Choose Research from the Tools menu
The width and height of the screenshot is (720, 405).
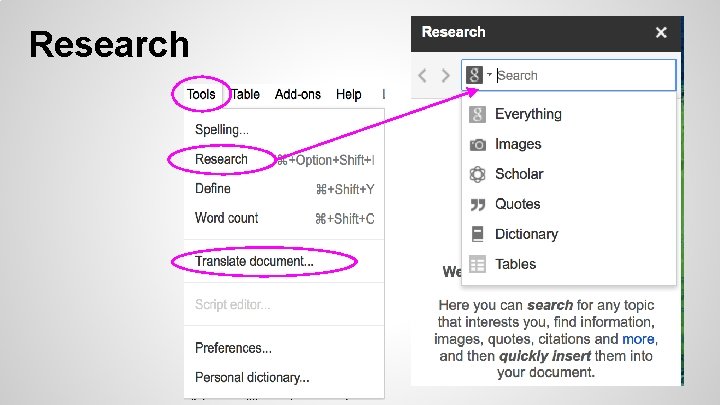click(221, 159)
